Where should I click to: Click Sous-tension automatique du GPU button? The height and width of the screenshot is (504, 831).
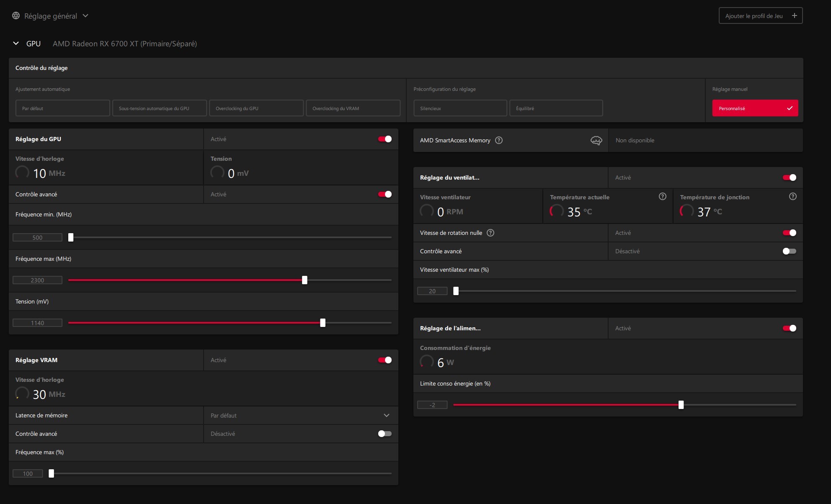[159, 108]
